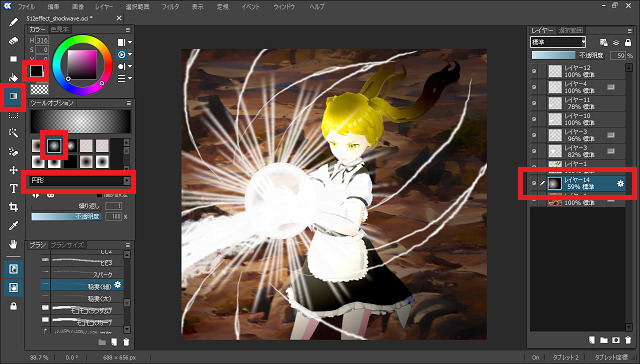Select the Gradient tool
The height and width of the screenshot is (364, 640).
(13, 96)
